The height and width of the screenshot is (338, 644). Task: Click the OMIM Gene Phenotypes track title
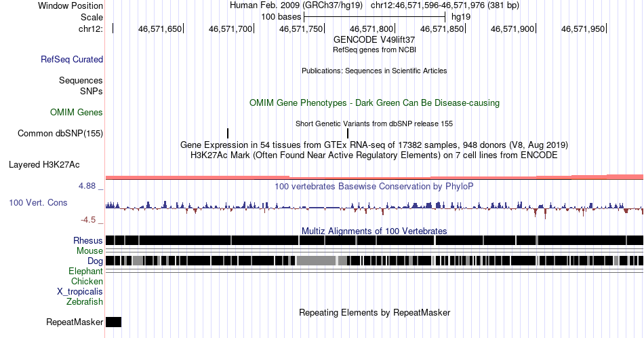tap(374, 102)
